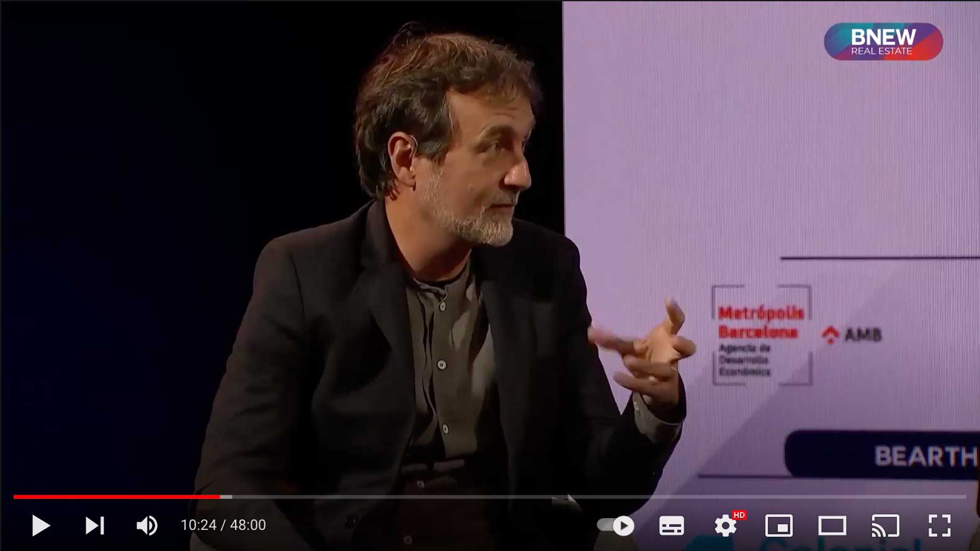Image resolution: width=980 pixels, height=551 pixels.
Task: Click the video frame to toggle playback
Action: pyautogui.click(x=490, y=248)
